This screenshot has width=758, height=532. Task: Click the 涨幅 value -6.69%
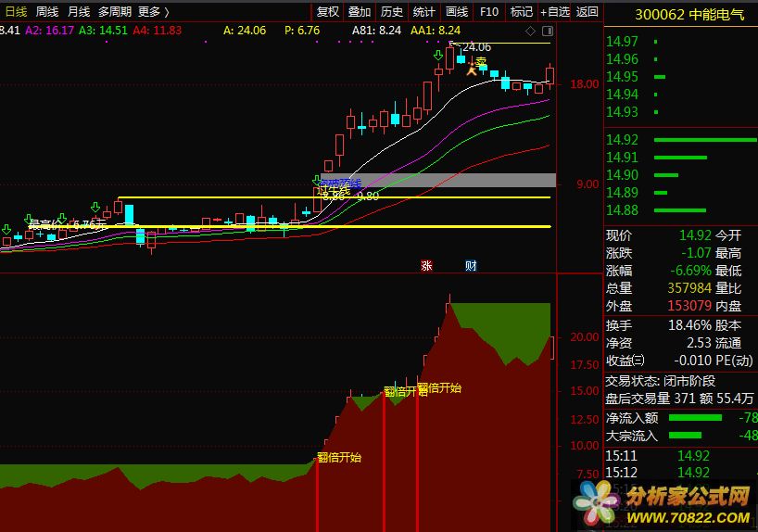point(690,271)
